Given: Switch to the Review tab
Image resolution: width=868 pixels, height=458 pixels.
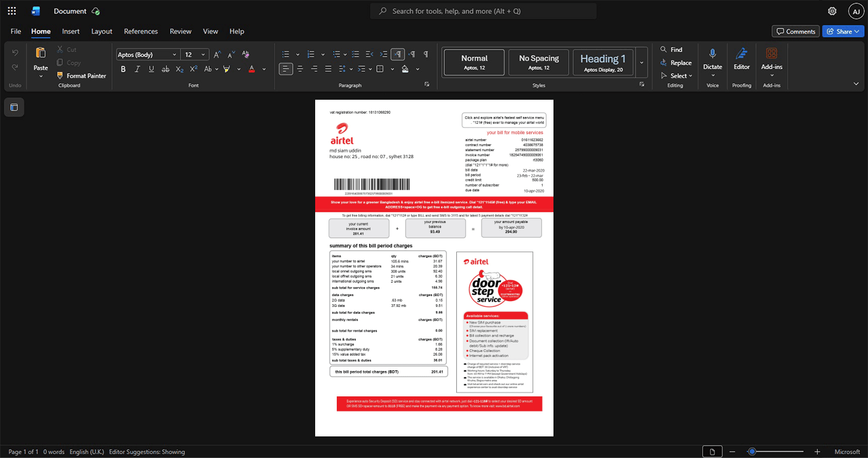Looking at the screenshot, I should point(180,31).
